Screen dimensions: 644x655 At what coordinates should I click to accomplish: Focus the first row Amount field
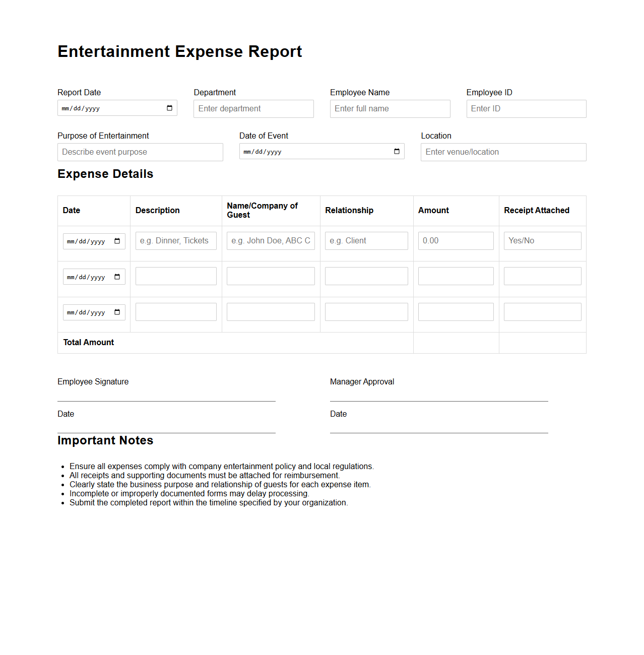point(456,241)
